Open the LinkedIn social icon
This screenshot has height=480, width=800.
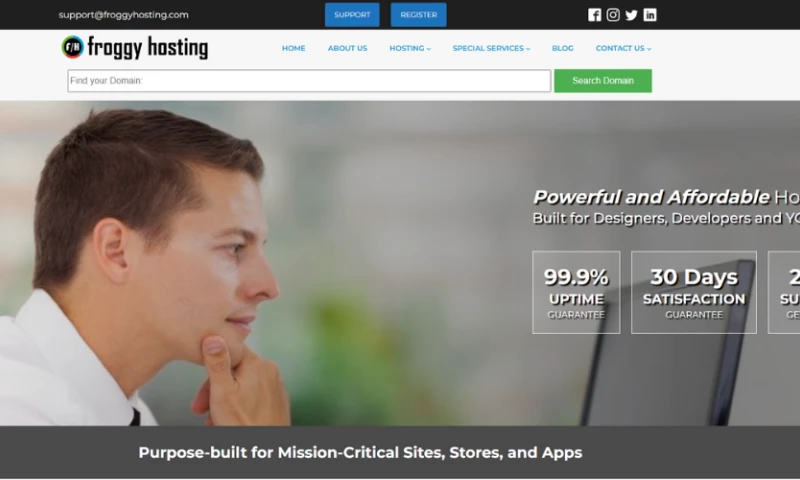pyautogui.click(x=649, y=15)
